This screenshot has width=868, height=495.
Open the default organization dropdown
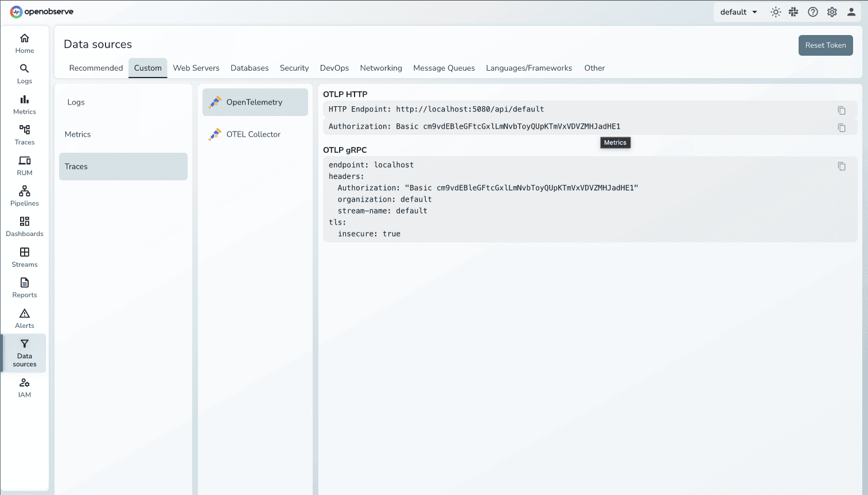tap(738, 11)
